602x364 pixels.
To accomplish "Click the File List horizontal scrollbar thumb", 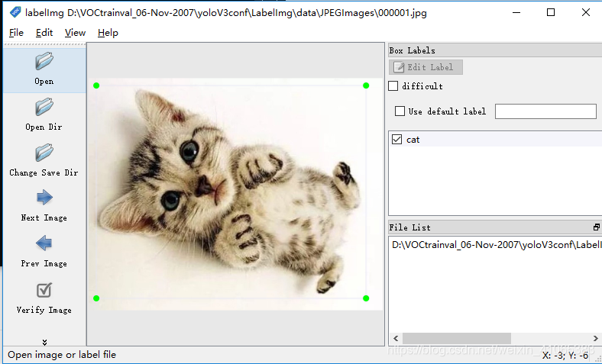I will pos(457,338).
